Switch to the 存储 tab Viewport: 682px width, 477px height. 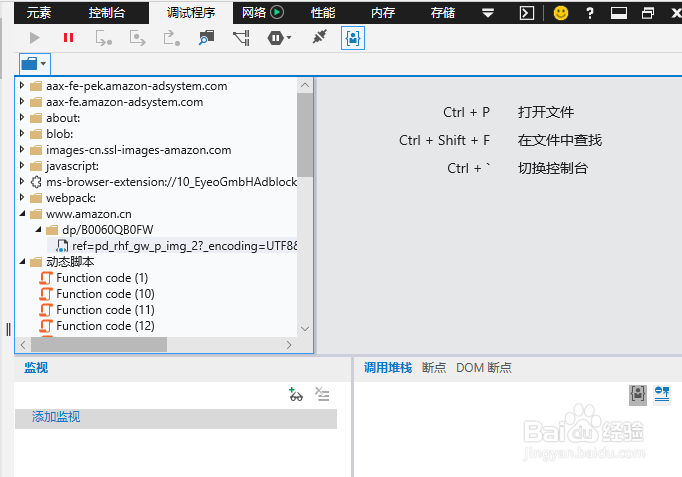[443, 13]
